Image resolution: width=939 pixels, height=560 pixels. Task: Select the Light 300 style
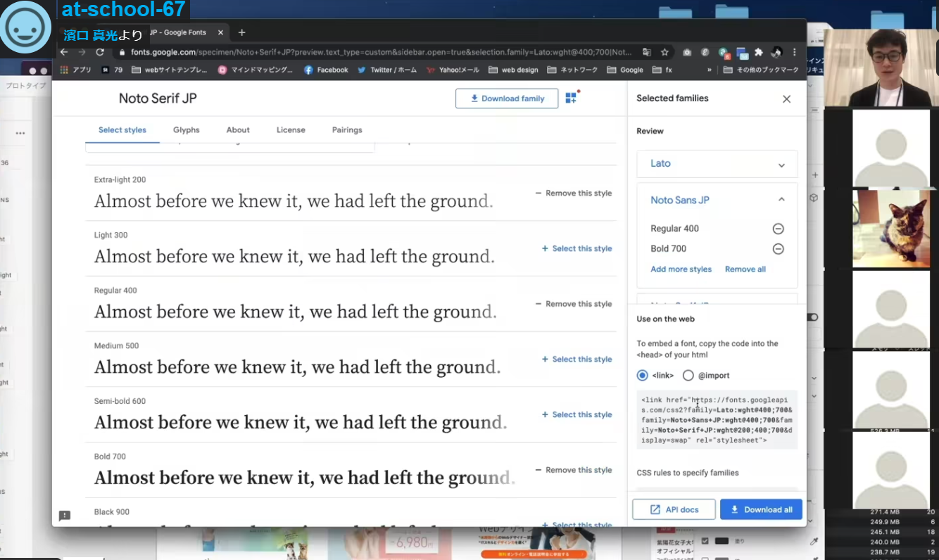point(576,248)
